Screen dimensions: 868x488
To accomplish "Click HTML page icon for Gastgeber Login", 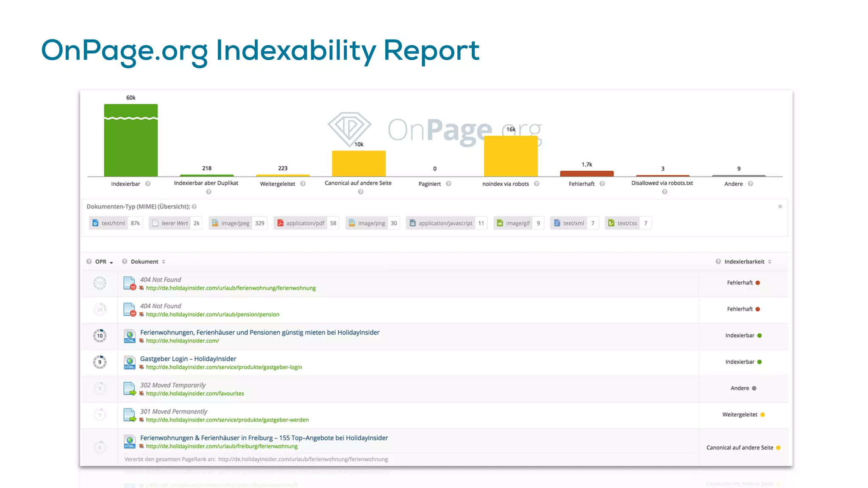I will click(x=130, y=363).
